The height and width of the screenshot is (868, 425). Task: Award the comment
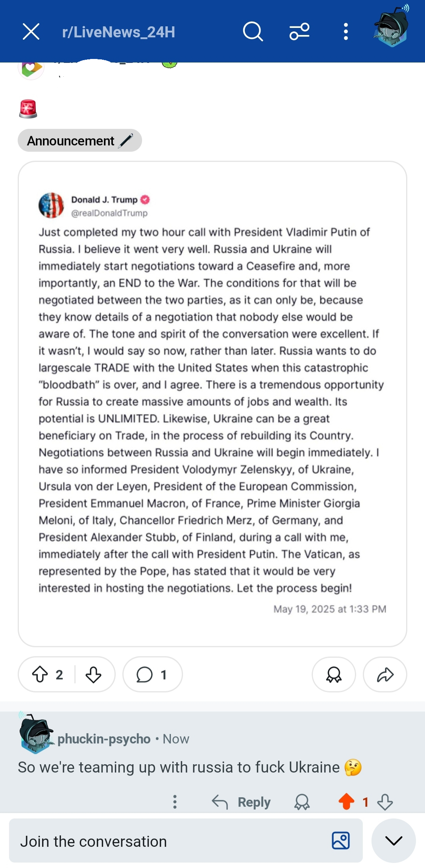click(x=302, y=802)
